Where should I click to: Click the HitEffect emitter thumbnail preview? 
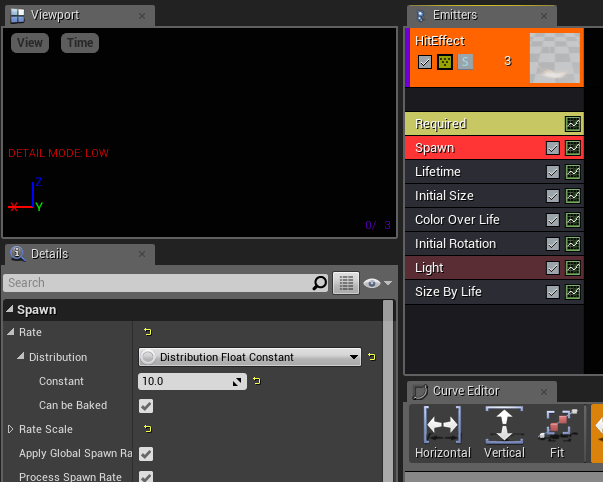tap(555, 58)
